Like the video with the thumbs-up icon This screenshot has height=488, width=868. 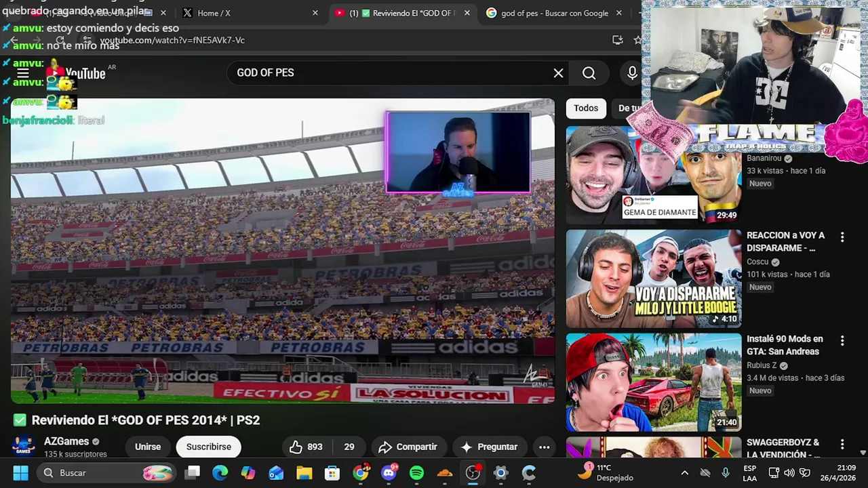click(305, 447)
